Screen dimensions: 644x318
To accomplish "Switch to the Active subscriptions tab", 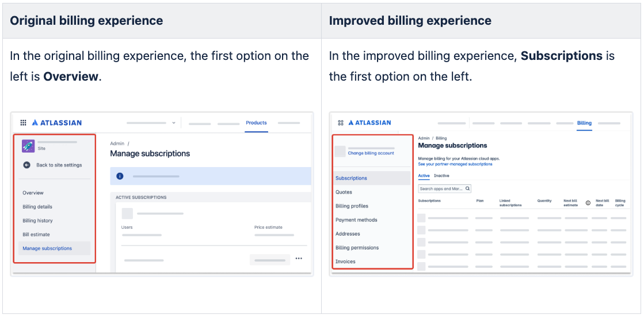I will click(x=424, y=176).
